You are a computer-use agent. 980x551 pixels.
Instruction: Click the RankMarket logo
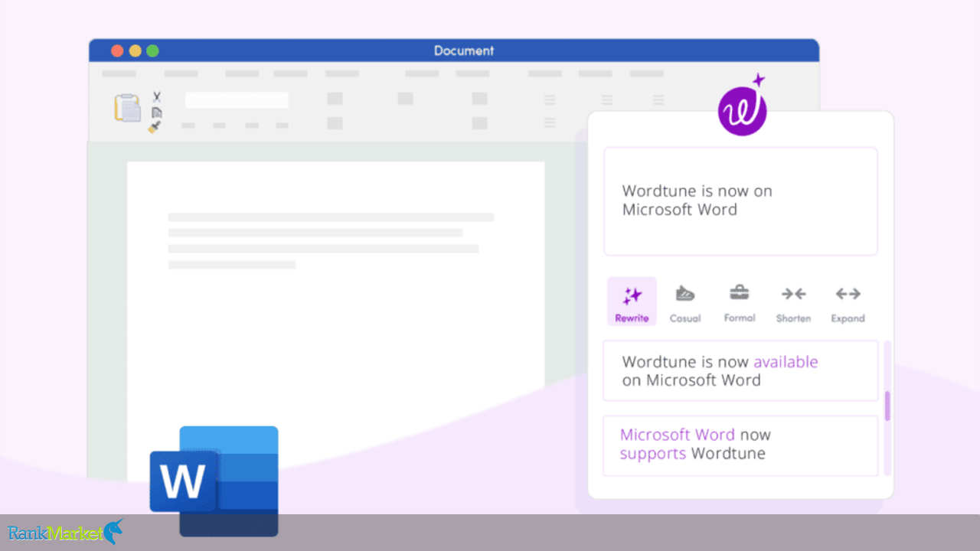(x=65, y=532)
